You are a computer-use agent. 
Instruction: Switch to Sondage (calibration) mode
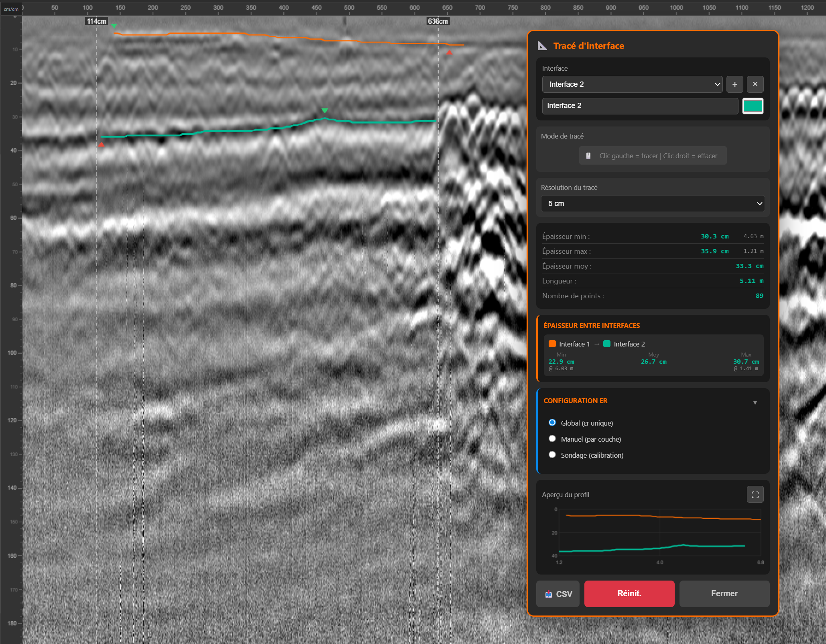click(552, 454)
